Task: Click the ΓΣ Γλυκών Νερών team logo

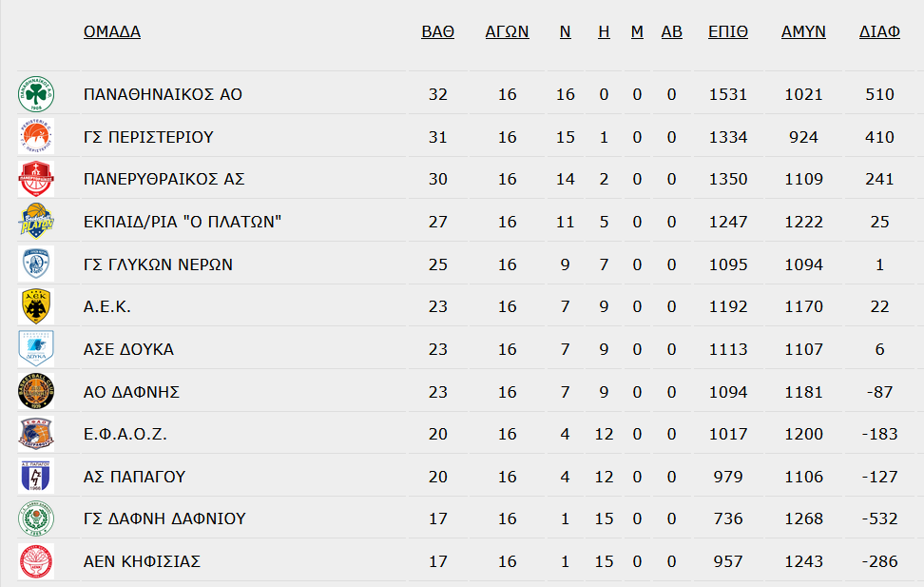Action: (36, 264)
